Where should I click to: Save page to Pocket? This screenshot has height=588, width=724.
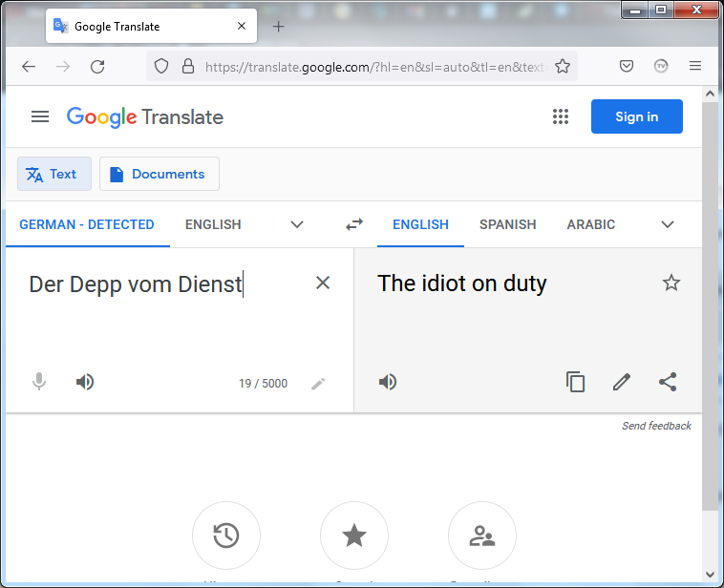(x=627, y=67)
